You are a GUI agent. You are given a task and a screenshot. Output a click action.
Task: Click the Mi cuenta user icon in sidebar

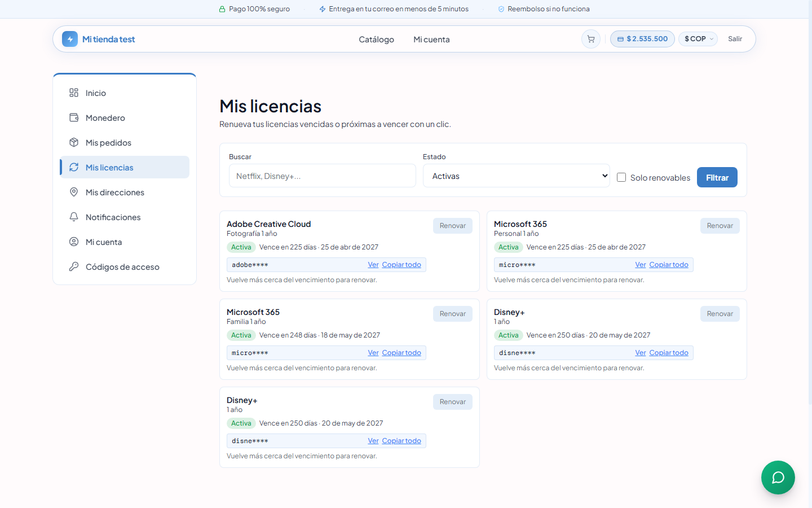tap(74, 242)
